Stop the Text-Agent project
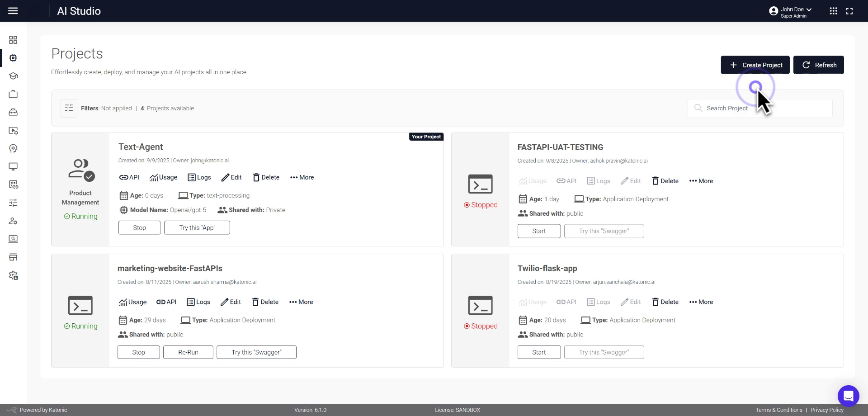Viewport: 868px width, 416px height. [139, 227]
